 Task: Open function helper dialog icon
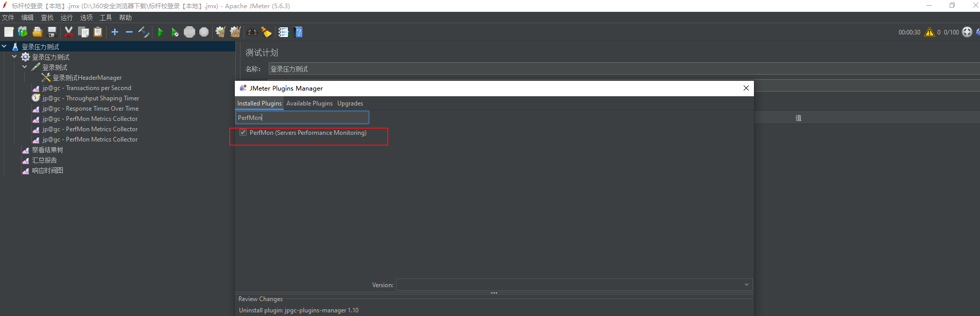click(283, 32)
